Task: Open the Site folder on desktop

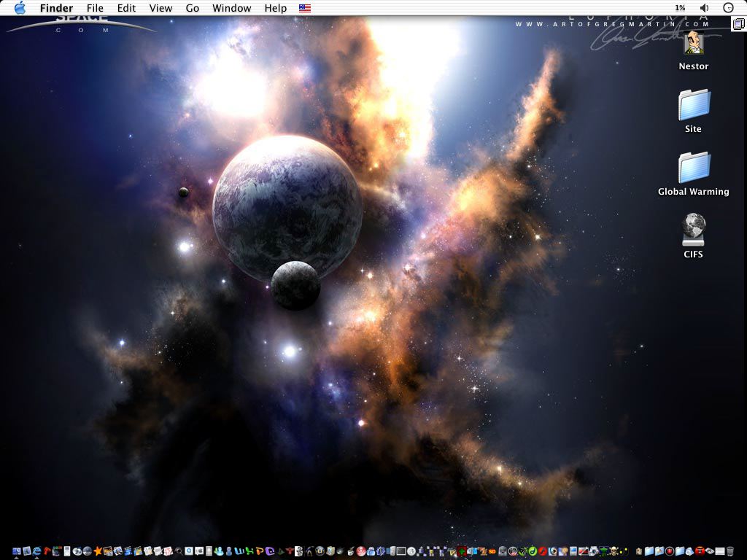Action: (x=694, y=105)
